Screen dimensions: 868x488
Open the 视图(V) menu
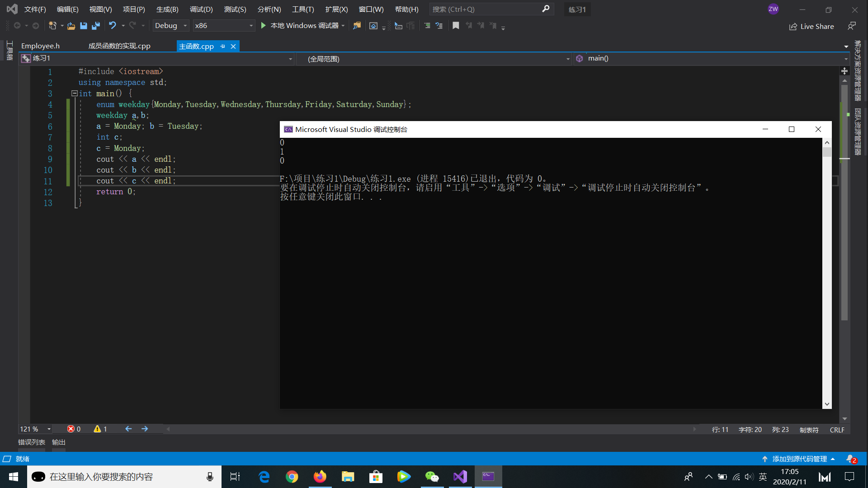pyautogui.click(x=100, y=9)
